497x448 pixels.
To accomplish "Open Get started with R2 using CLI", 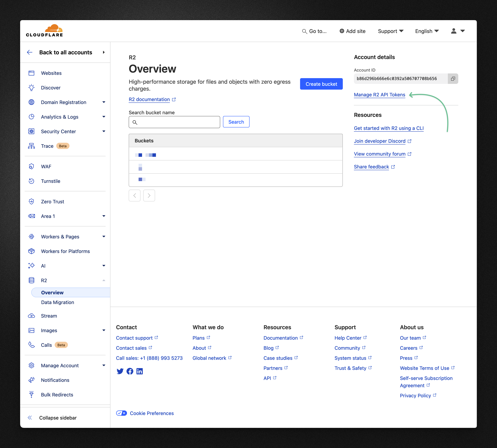I will pos(389,128).
